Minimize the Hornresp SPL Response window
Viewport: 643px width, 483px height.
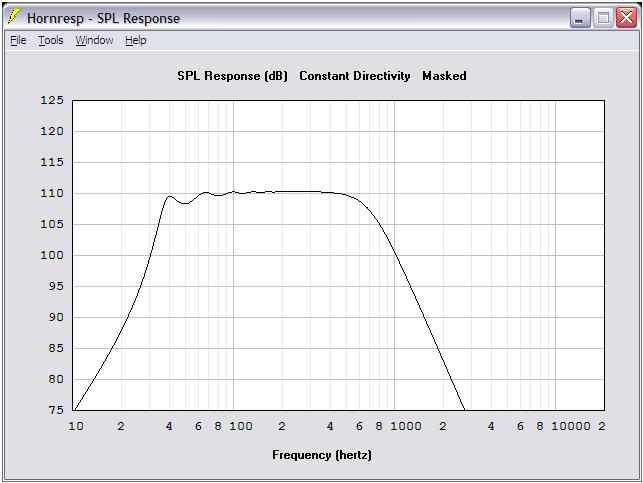click(580, 18)
